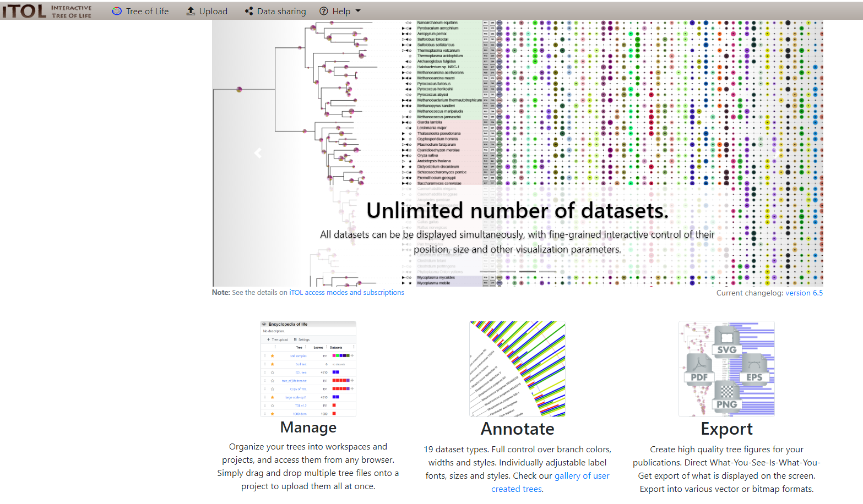View the version 6.5 changelog

[x=804, y=293]
